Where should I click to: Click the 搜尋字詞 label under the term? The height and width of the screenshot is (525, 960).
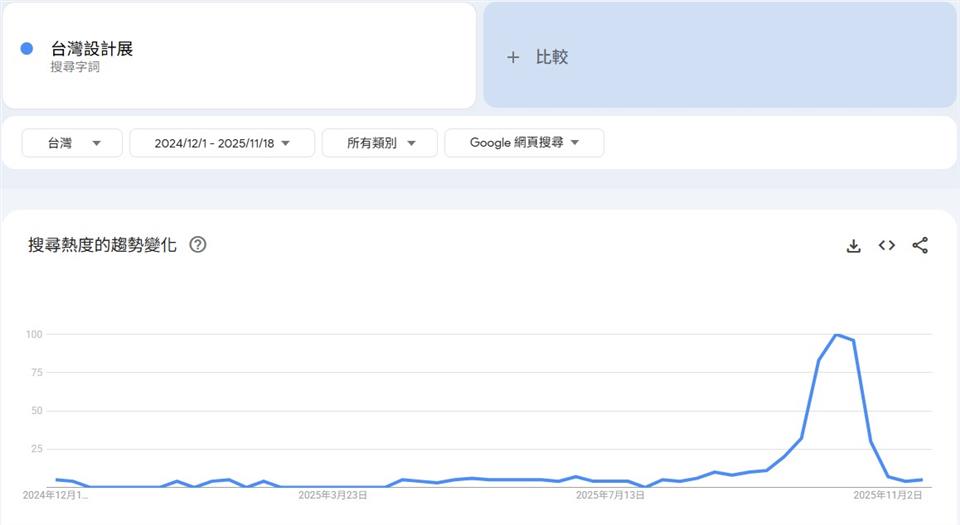pos(75,67)
